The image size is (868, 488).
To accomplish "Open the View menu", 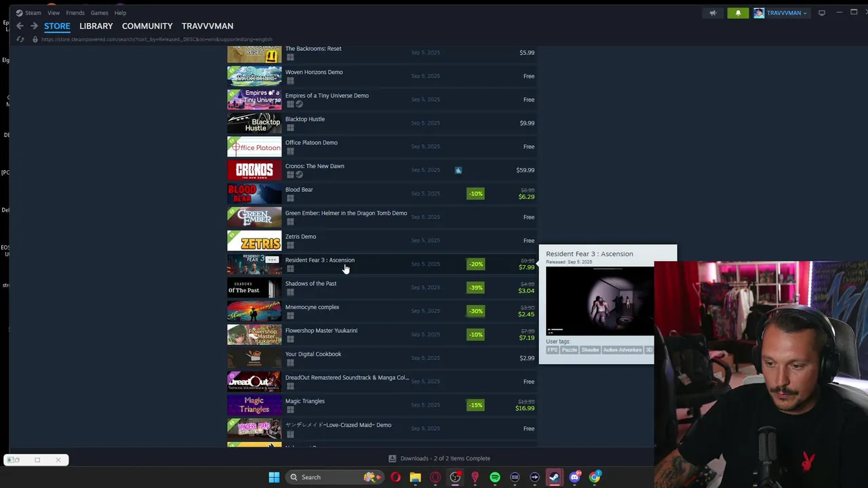I will (54, 13).
